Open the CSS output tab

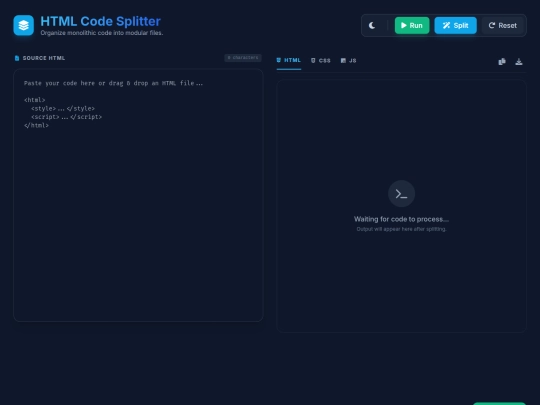coord(321,61)
